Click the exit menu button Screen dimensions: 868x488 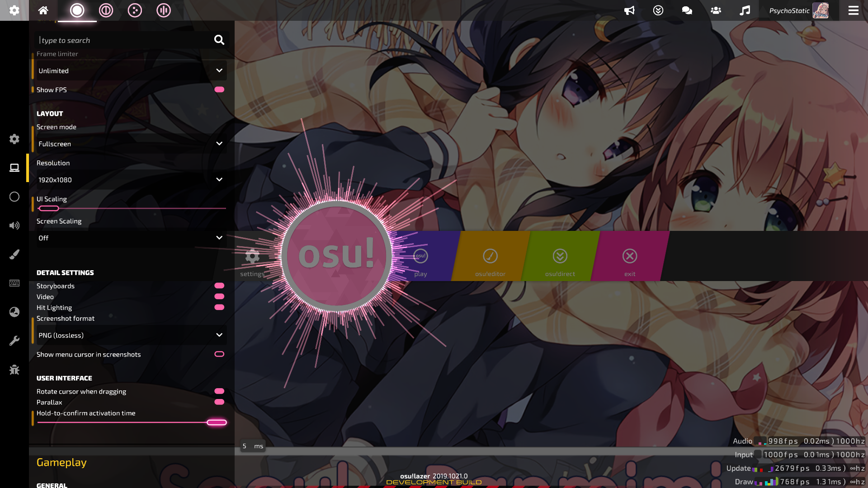coord(630,256)
